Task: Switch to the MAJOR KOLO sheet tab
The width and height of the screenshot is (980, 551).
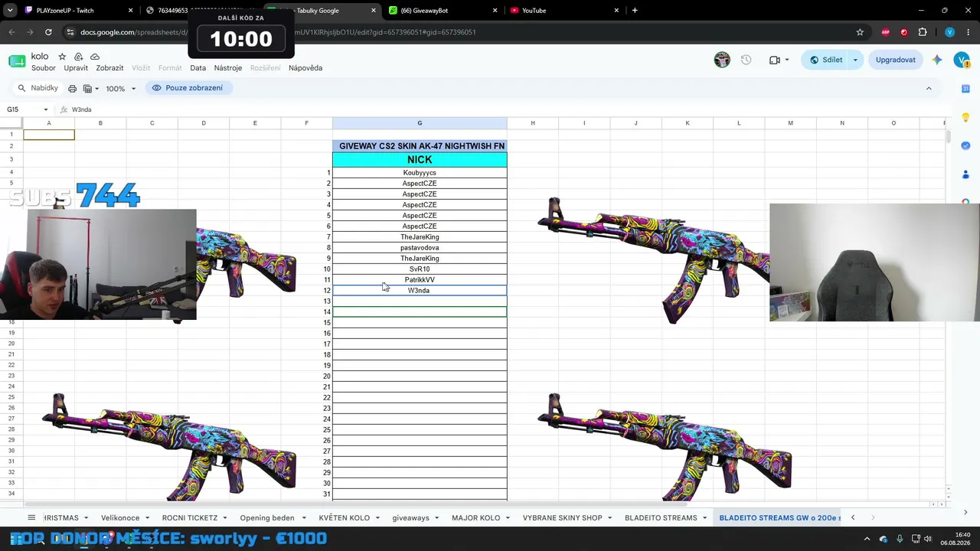Action: tap(476, 518)
